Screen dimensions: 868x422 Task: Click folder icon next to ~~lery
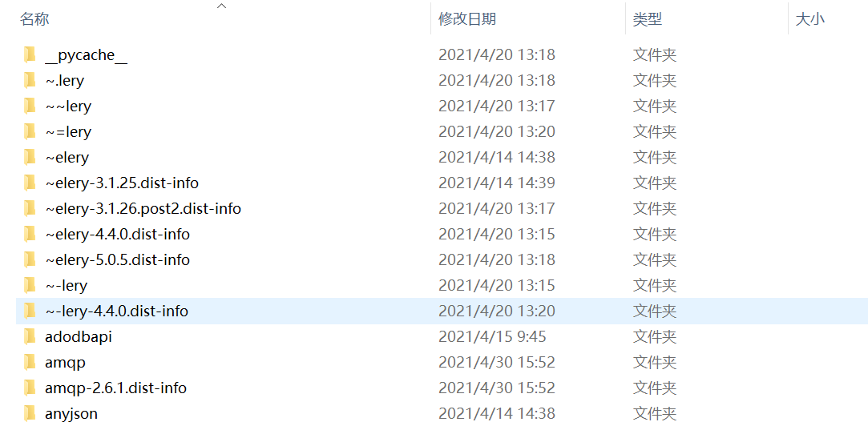click(30, 107)
